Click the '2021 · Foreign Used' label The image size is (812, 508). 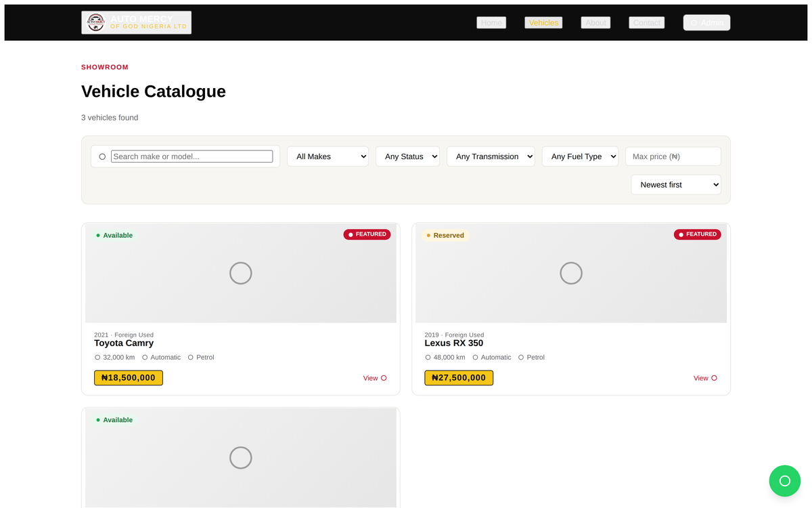tap(124, 335)
